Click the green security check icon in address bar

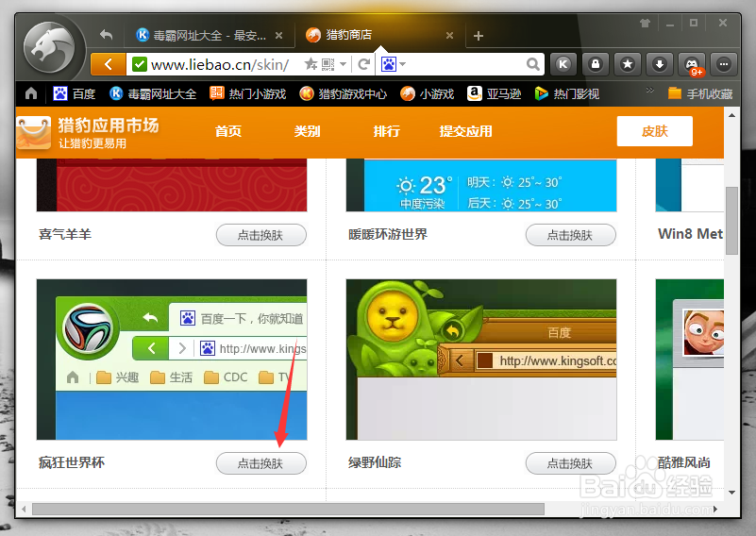140,64
